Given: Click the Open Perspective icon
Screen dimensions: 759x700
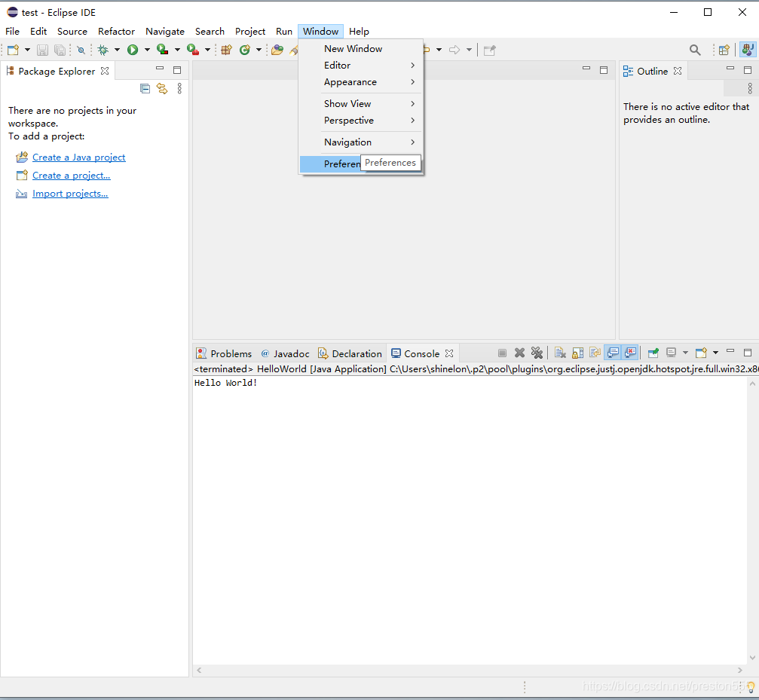Looking at the screenshot, I should [724, 50].
